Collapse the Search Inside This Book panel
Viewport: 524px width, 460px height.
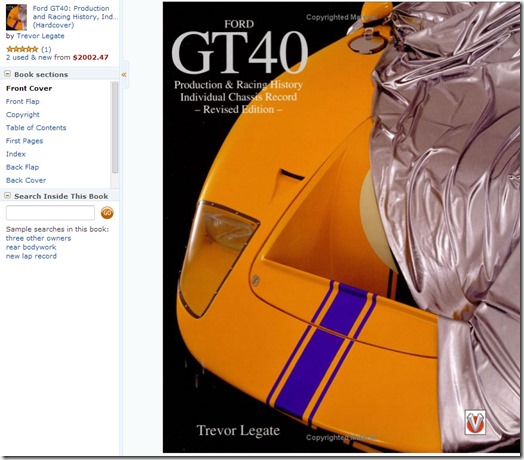click(7, 196)
